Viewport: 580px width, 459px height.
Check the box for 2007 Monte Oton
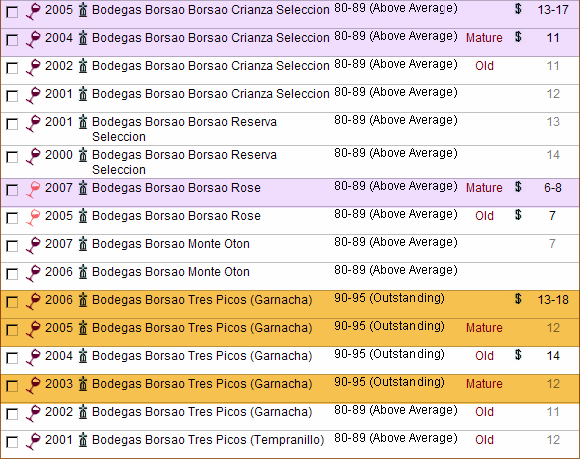[x=12, y=246]
